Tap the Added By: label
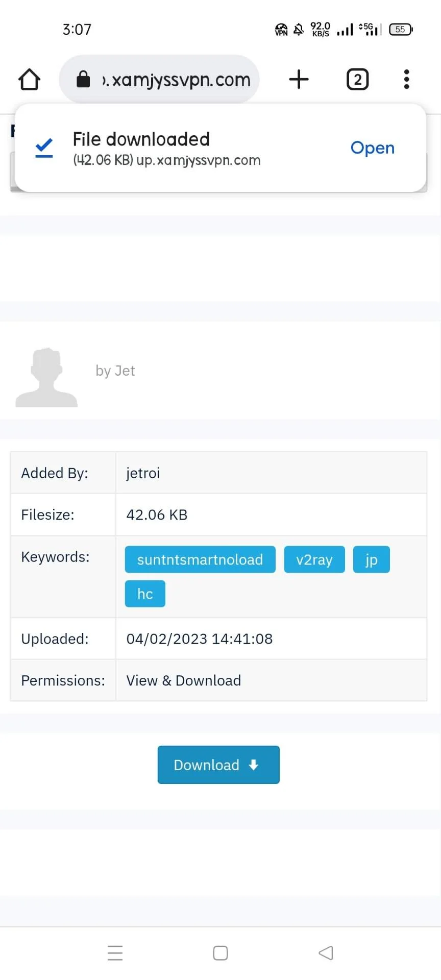The image size is (441, 980). 55,473
